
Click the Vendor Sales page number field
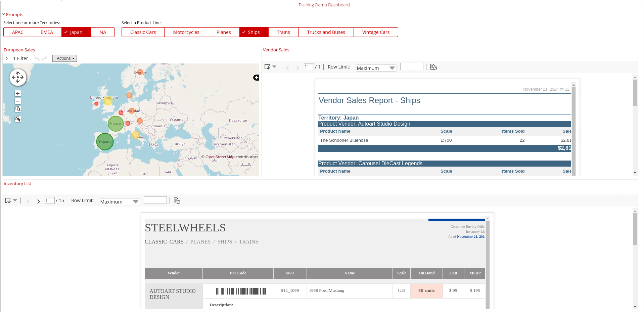(x=309, y=67)
